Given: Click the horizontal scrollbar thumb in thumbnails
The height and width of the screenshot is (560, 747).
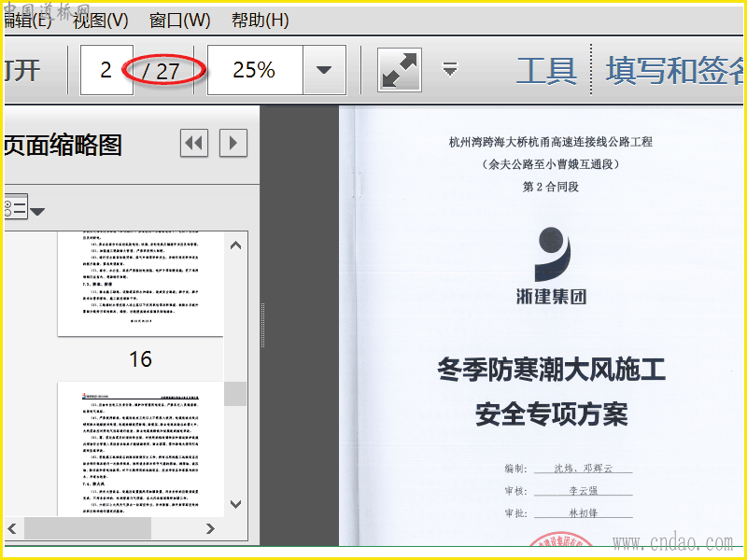Looking at the screenshot, I should pos(88,528).
